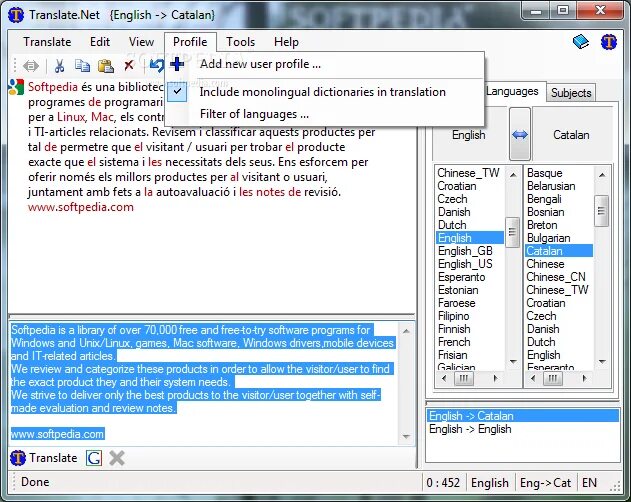Viewport: 631px width, 502px height.
Task: Click the source list's scroll-up arrow
Action: pos(513,175)
